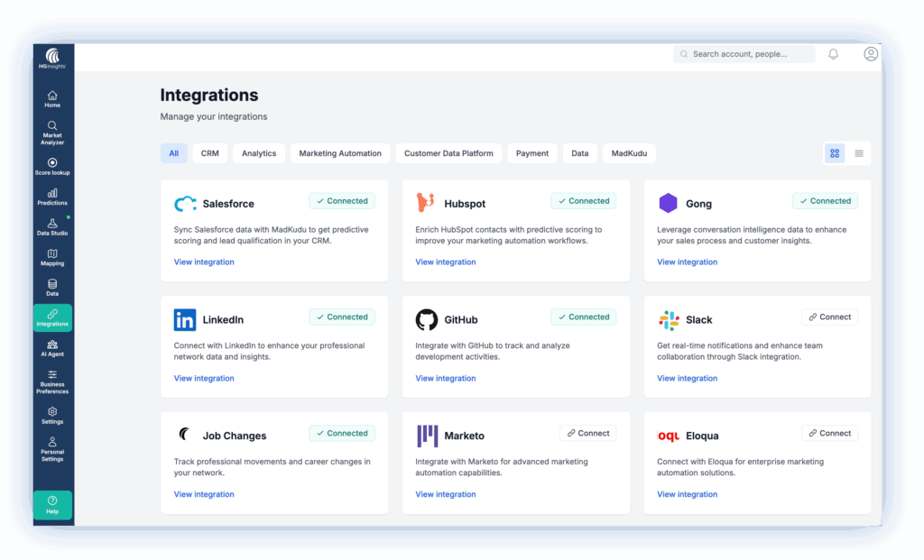Open the user account menu
This screenshot has width=924, height=560.
point(870,54)
